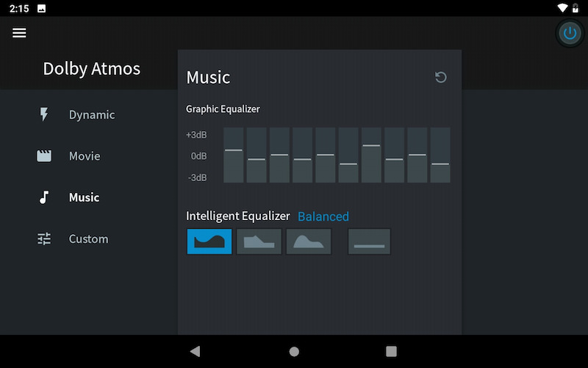Tap the Android back button
The height and width of the screenshot is (368, 588).
click(x=195, y=352)
